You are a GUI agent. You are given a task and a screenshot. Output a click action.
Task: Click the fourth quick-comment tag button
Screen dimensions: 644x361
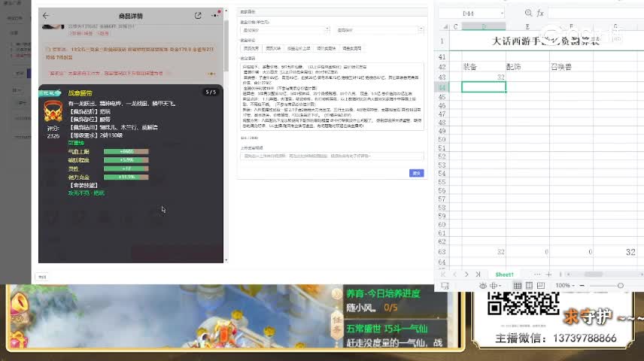326,48
